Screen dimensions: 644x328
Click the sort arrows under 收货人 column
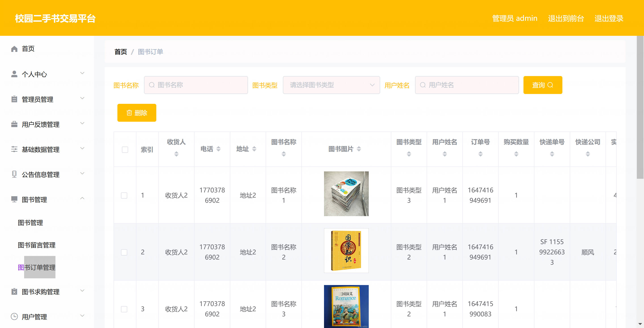(176, 154)
